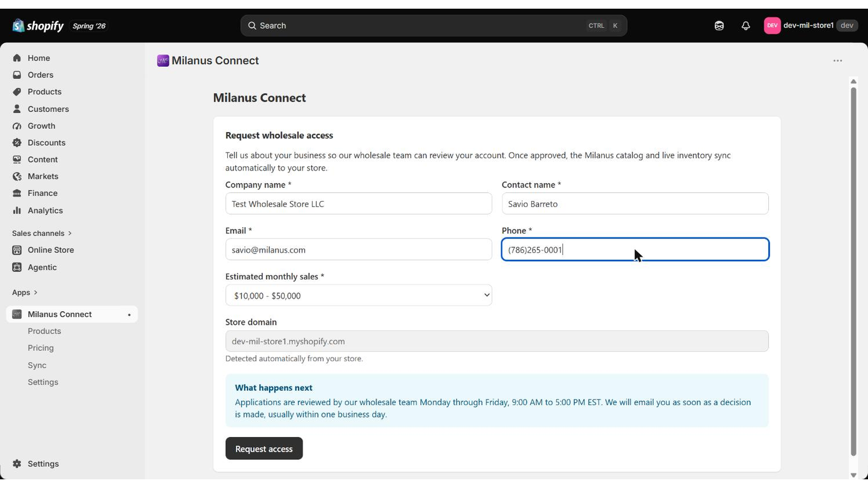Click the Growth gauge icon

click(17, 126)
